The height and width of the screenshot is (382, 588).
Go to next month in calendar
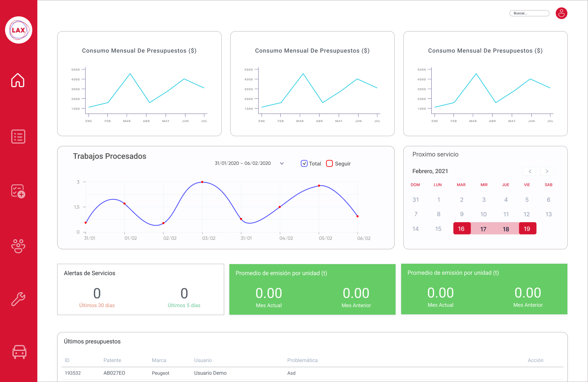pos(547,171)
